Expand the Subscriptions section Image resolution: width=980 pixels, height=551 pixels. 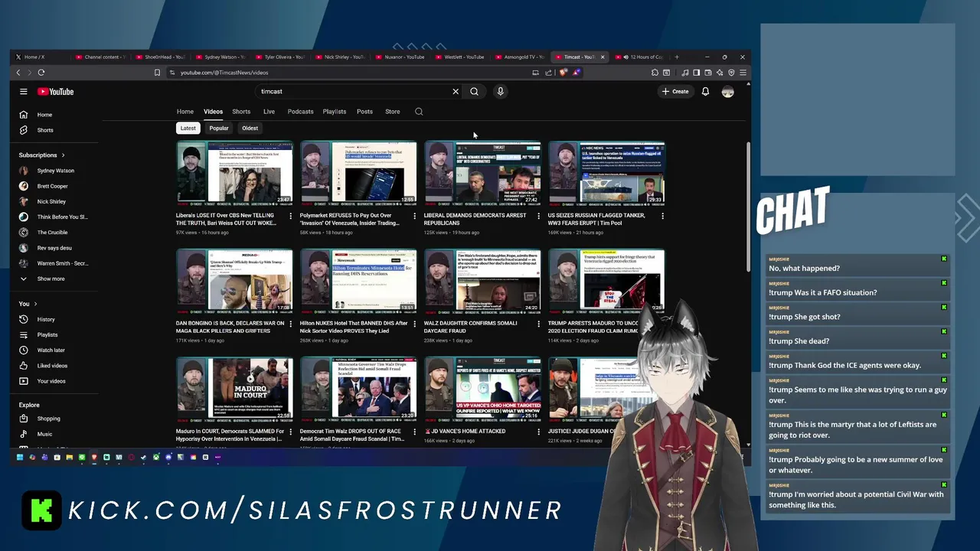click(42, 155)
